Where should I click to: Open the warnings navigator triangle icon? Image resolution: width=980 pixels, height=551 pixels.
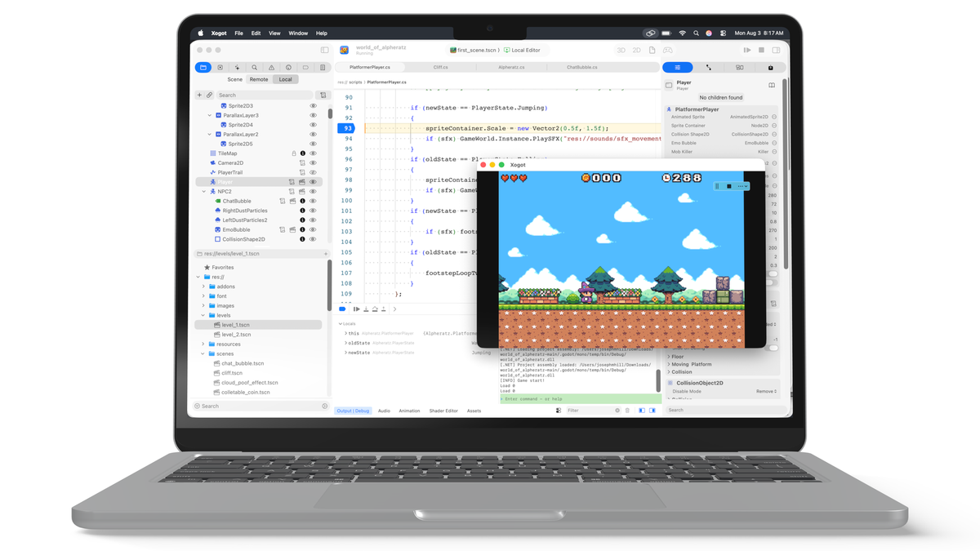pyautogui.click(x=271, y=68)
